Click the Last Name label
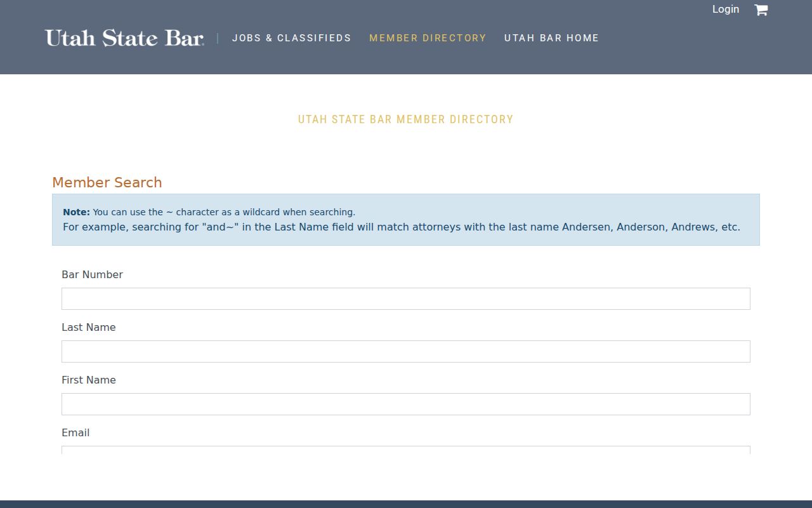Screen dimensions: 812x508 (x=89, y=327)
